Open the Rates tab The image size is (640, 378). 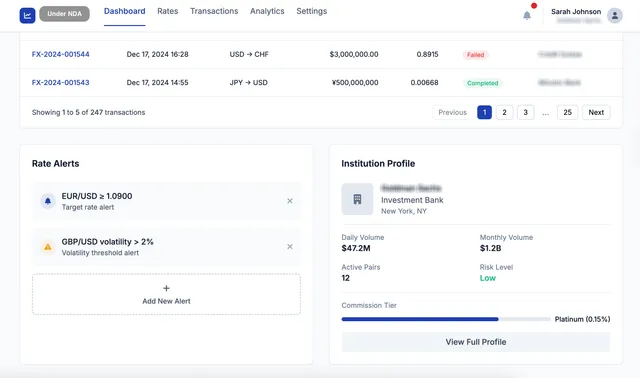(x=168, y=11)
